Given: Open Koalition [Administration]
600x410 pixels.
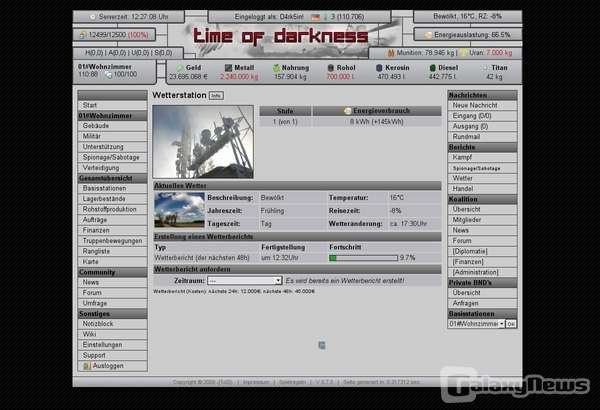Looking at the screenshot, I should coord(483,272).
